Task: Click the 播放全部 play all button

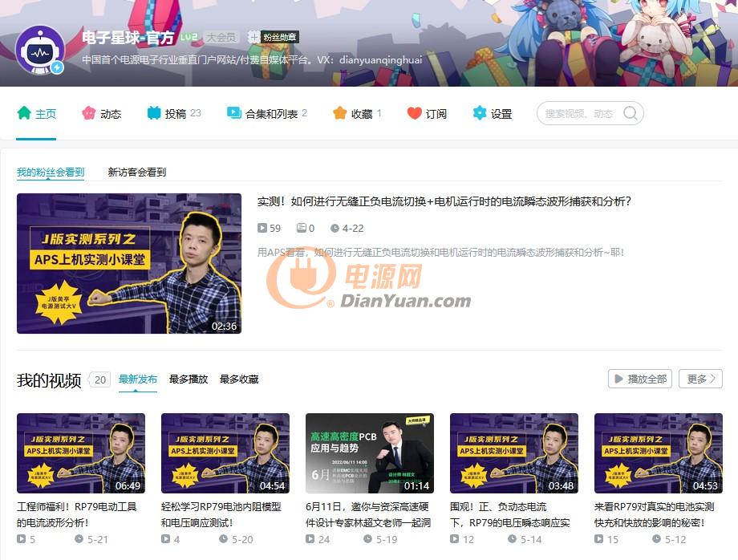Action: 640,379
